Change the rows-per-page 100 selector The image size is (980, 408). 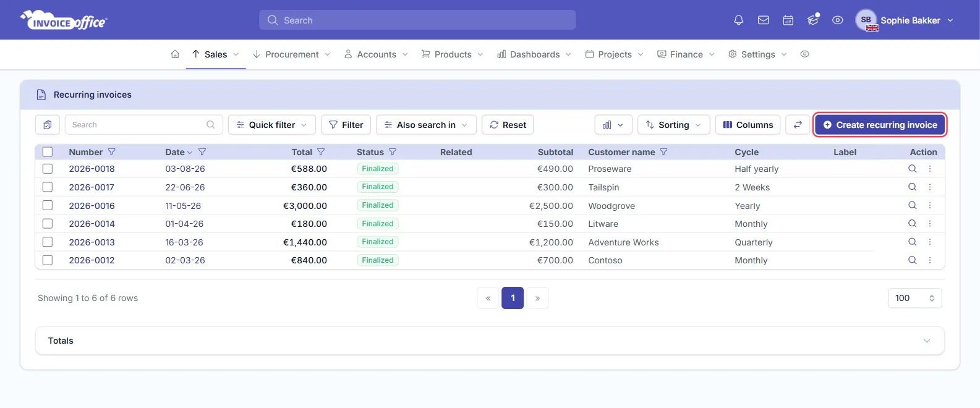(914, 298)
